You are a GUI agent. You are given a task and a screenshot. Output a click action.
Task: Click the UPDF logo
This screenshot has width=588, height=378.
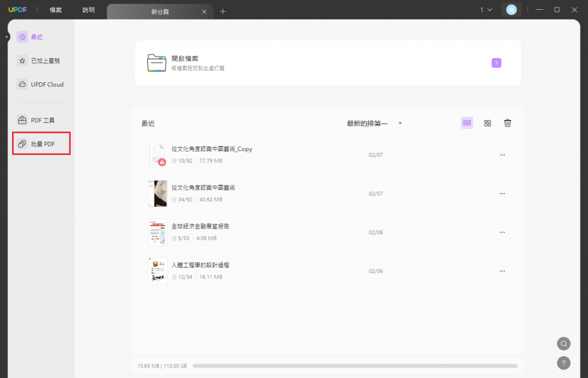pyautogui.click(x=18, y=10)
